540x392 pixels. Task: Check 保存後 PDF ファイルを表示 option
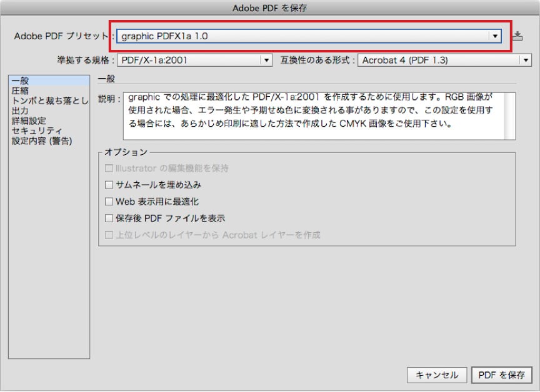[x=109, y=219]
